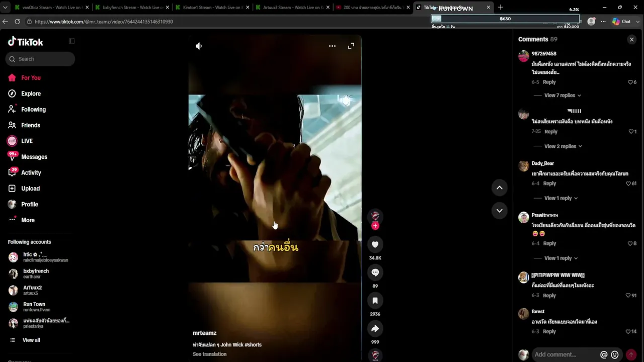644x362 pixels.
Task: Reply to forest's comment
Action: 549,332
